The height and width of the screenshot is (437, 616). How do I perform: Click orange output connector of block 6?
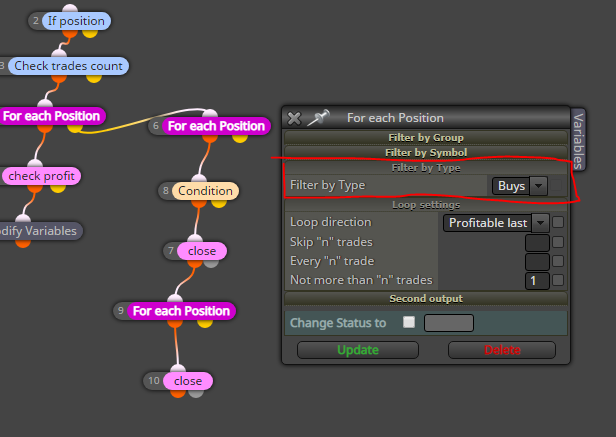coord(210,138)
